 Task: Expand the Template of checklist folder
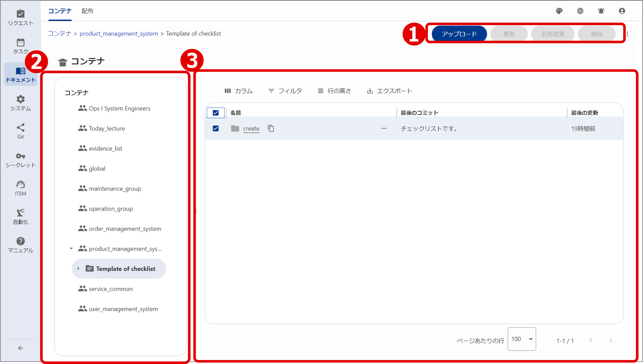78,268
